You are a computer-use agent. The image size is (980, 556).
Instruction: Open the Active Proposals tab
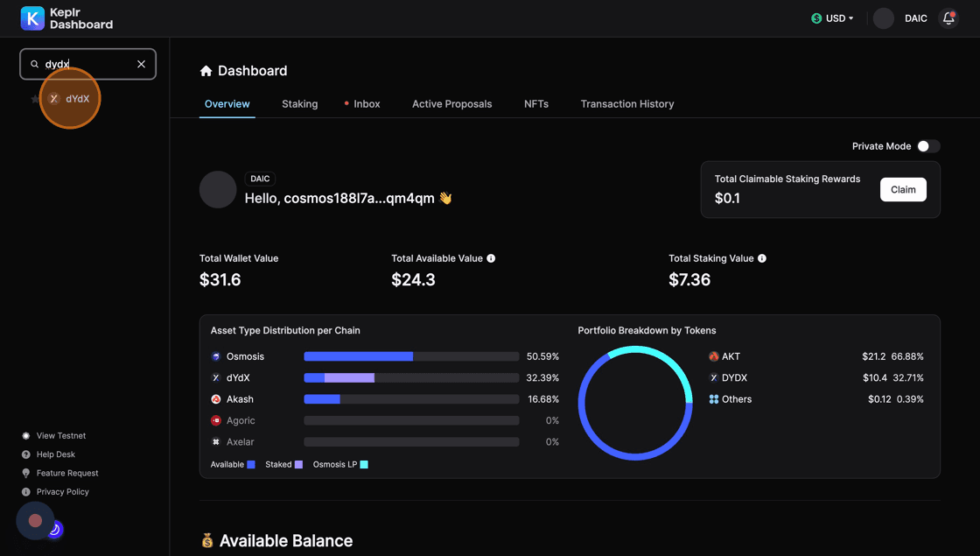451,104
